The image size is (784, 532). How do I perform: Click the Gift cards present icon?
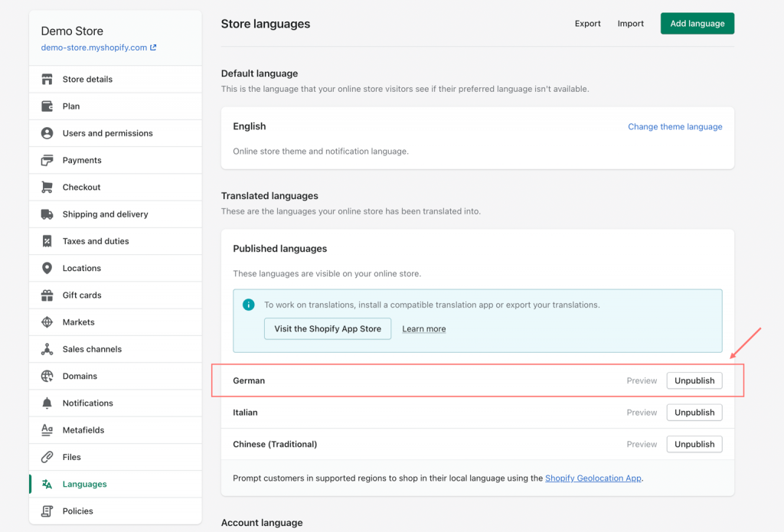47,295
